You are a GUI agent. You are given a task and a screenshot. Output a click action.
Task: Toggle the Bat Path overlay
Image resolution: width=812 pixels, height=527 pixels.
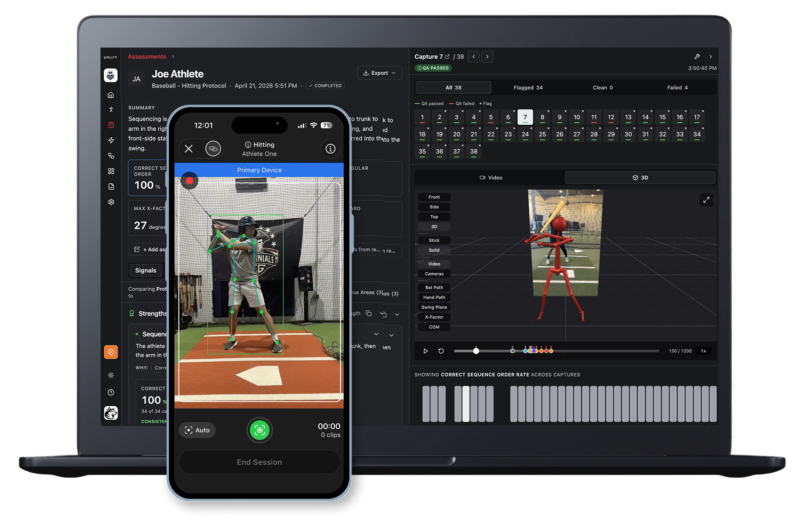coord(434,288)
